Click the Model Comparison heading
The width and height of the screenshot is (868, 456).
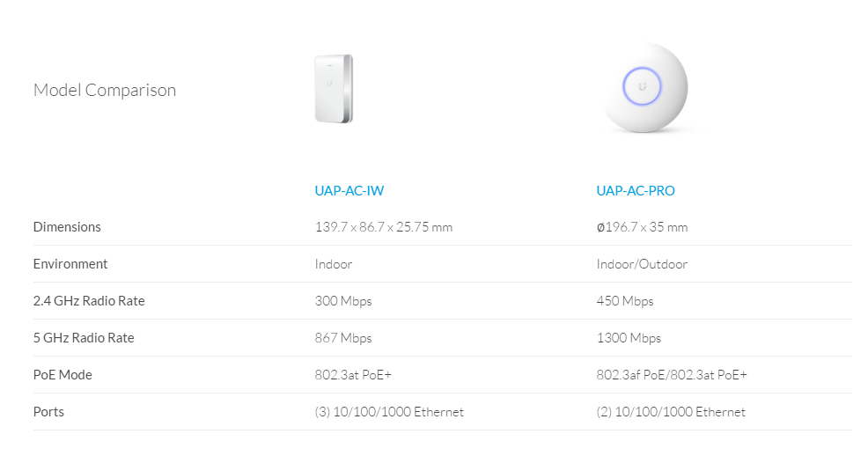(x=105, y=90)
